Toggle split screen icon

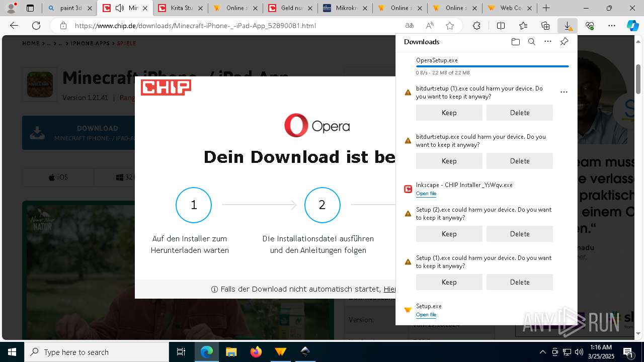[x=501, y=26]
